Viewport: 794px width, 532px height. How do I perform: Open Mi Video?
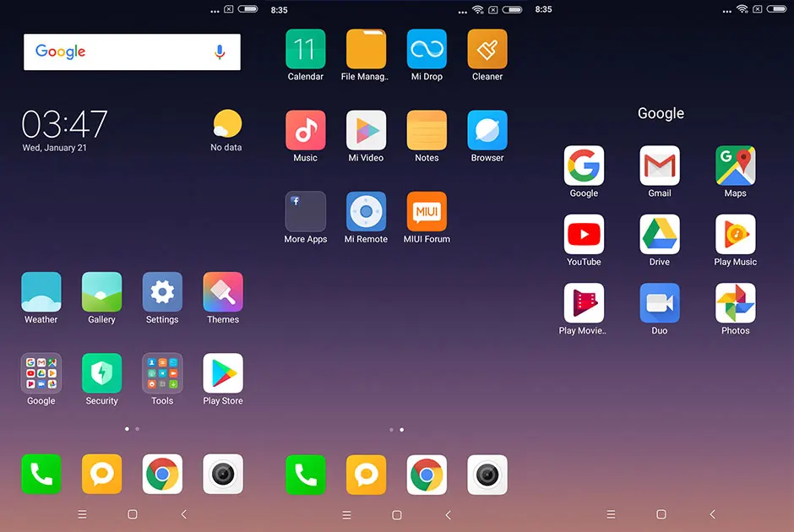pyautogui.click(x=366, y=131)
